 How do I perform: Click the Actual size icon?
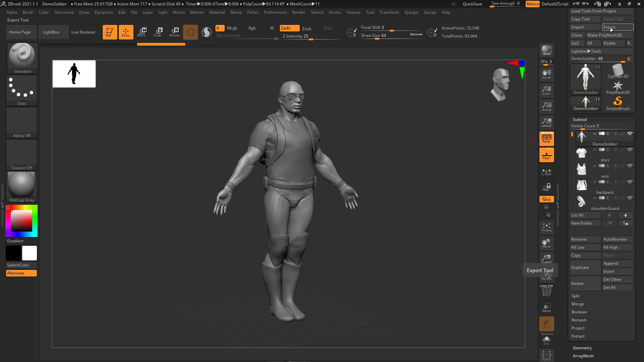tap(546, 107)
